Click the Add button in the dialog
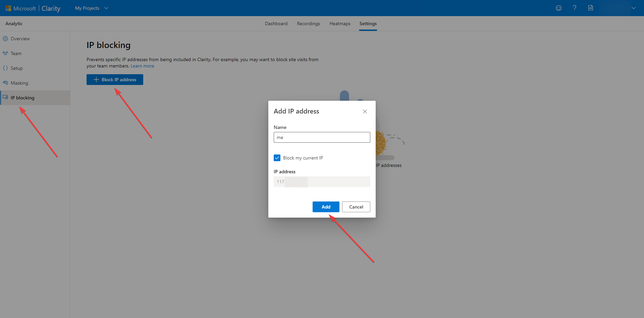Viewport: 644px width, 318px height. pos(326,207)
